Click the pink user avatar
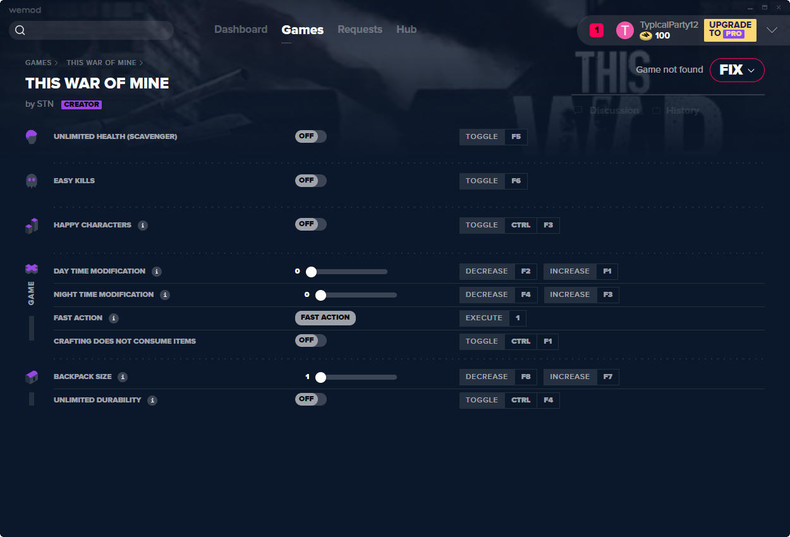This screenshot has width=790, height=537. coord(625,30)
